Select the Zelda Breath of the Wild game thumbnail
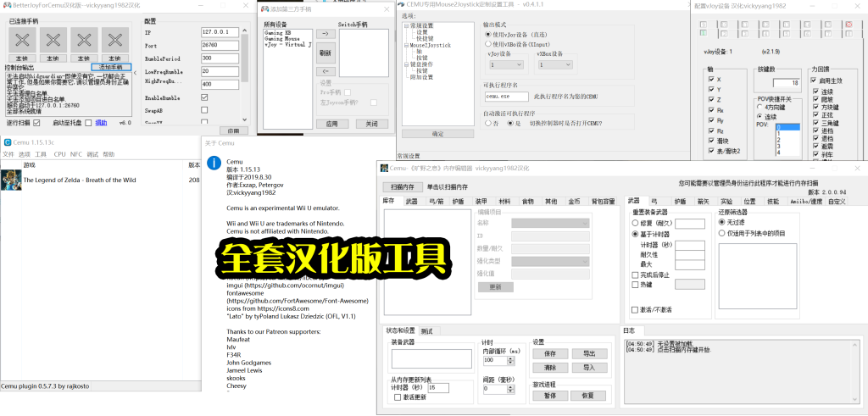This screenshot has width=868, height=416. click(x=11, y=180)
